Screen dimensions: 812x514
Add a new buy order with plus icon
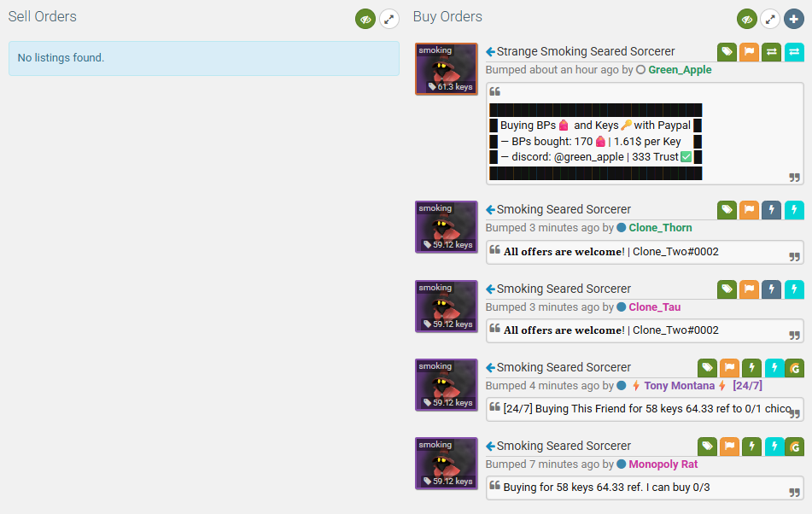coord(794,19)
